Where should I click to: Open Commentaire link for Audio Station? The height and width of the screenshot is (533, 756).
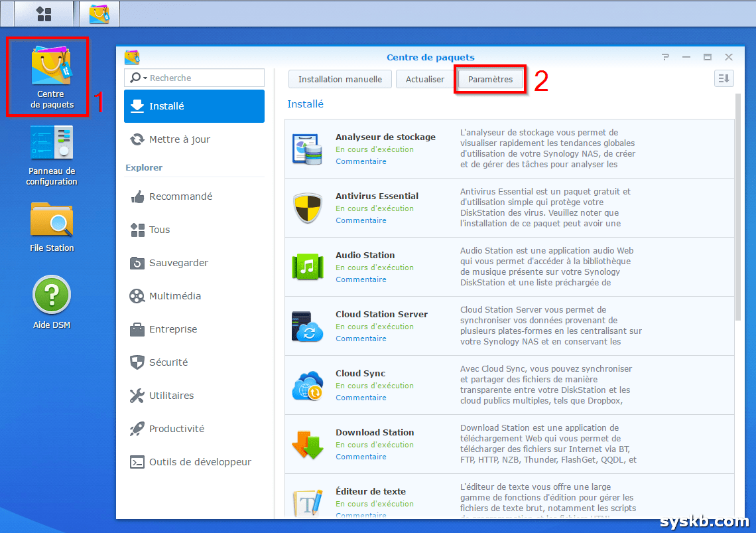click(360, 279)
